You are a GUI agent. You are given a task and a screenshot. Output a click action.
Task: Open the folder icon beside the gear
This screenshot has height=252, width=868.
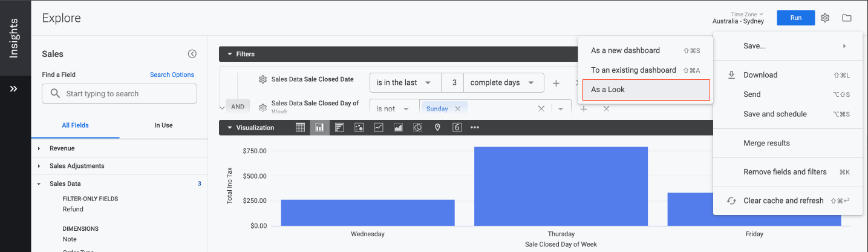pyautogui.click(x=847, y=18)
